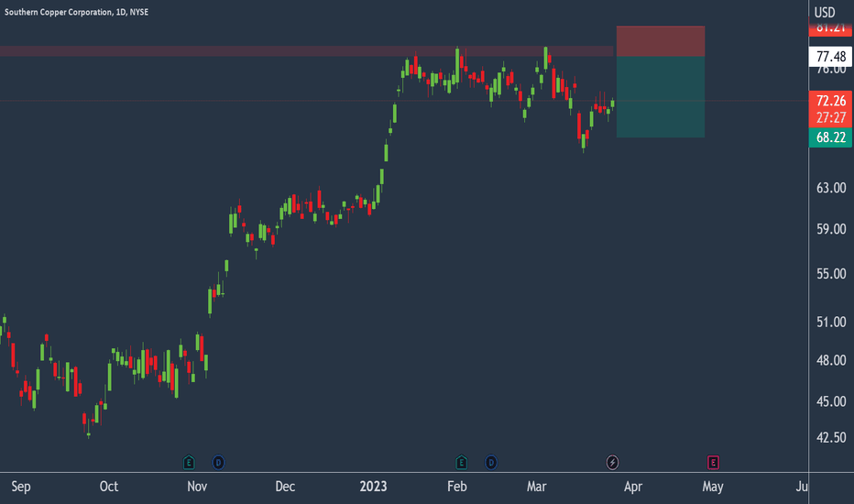This screenshot has width=854, height=504.
Task: Click the red horizontal resistance zone rectangle
Action: pyautogui.click(x=307, y=51)
